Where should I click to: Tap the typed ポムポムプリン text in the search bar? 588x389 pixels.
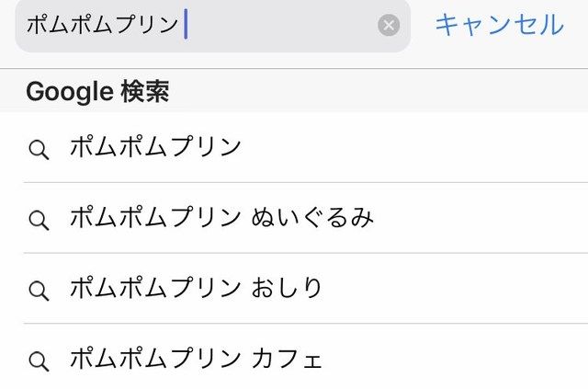[x=102, y=25]
